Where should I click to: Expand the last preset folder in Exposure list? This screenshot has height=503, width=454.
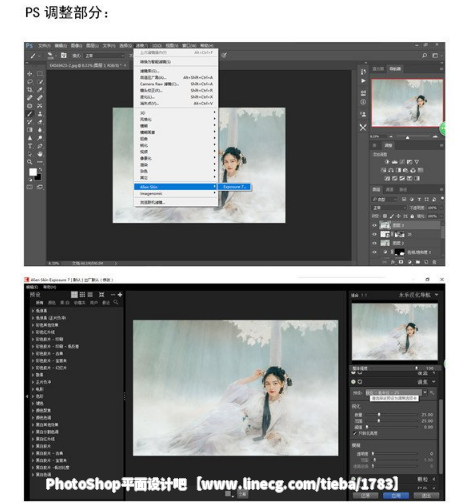33,474
